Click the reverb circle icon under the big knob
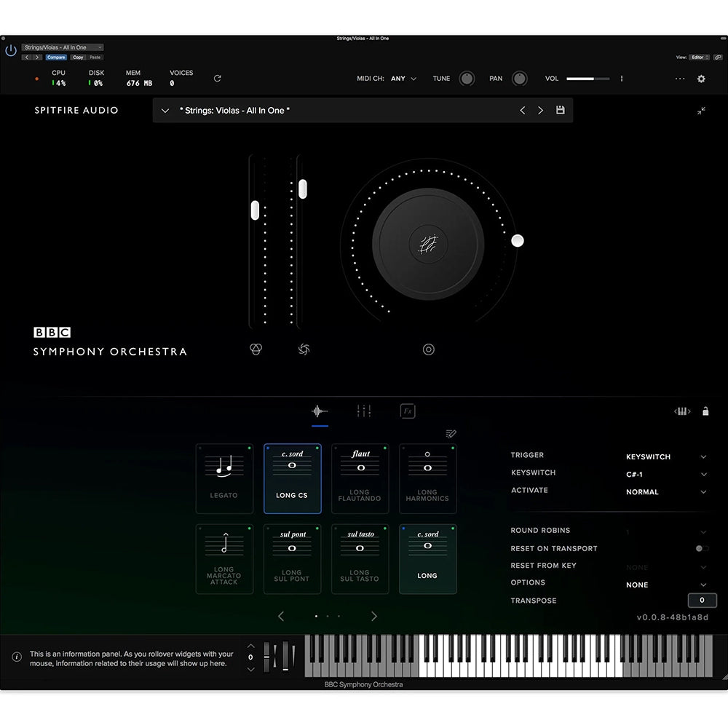728x728 pixels. click(428, 349)
